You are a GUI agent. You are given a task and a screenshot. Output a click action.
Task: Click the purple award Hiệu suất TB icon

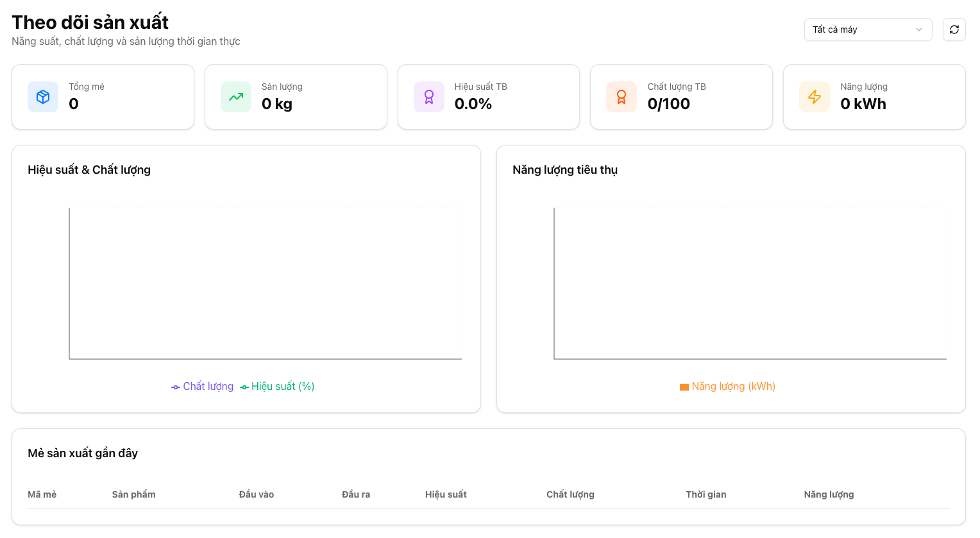(x=429, y=97)
